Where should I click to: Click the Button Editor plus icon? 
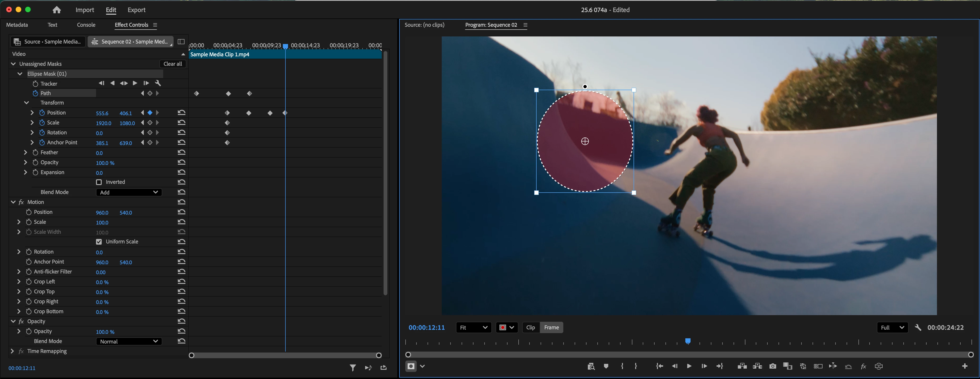tap(964, 366)
